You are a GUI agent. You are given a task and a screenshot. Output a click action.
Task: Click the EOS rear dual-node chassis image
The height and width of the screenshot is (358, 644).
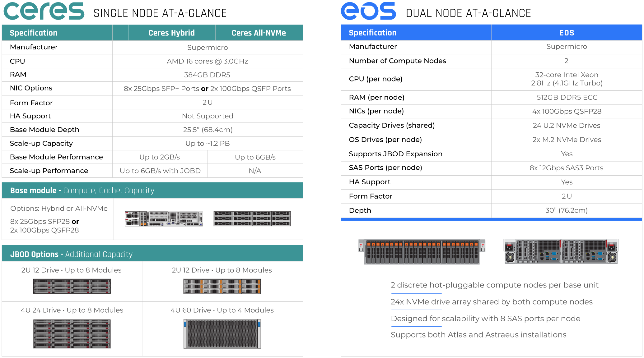point(561,251)
